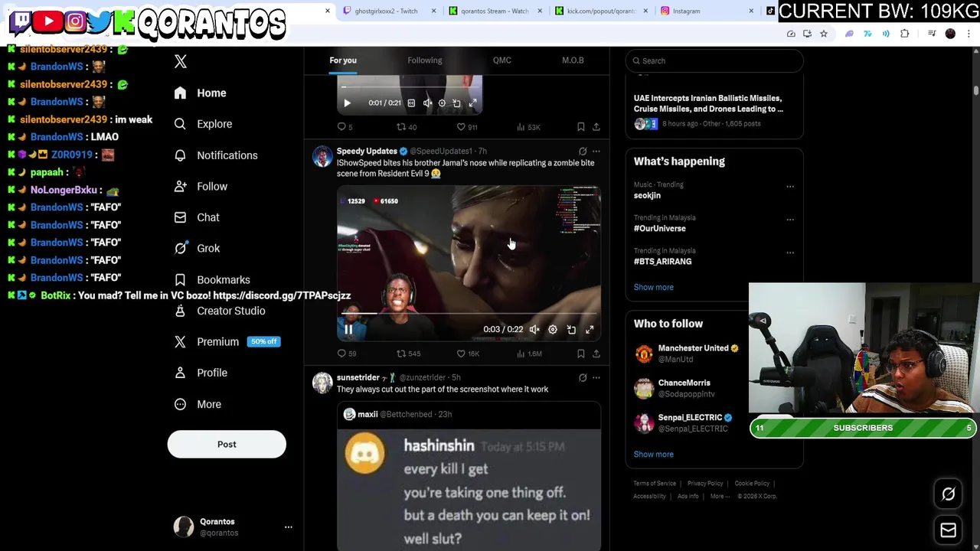Viewport: 980px width, 551px height.
Task: Click the X Search field
Action: coord(714,60)
